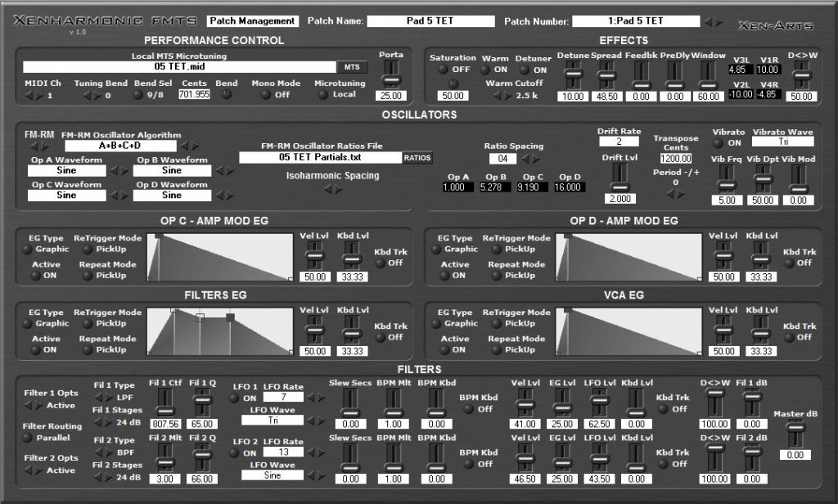Click the Drift Lvl slider

tap(620, 178)
